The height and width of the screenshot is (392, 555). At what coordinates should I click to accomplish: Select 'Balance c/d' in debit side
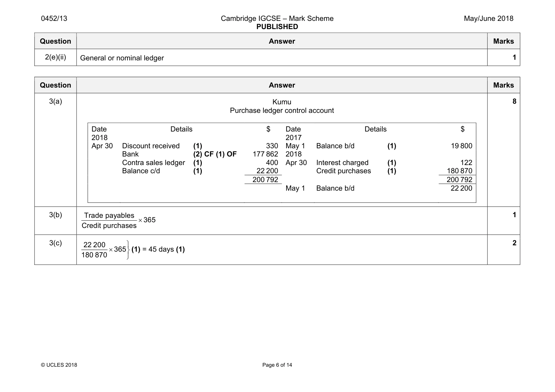141,171
